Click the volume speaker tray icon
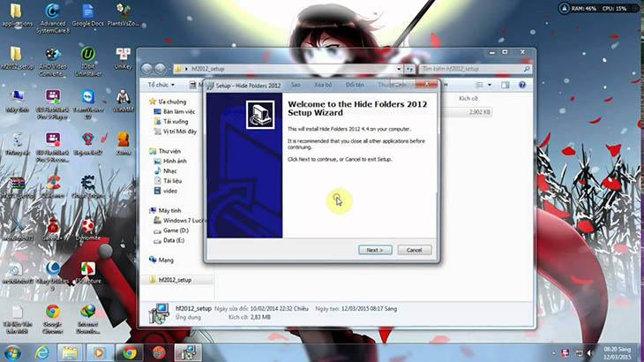Screen dimensions: 644x362 (x=590, y=353)
